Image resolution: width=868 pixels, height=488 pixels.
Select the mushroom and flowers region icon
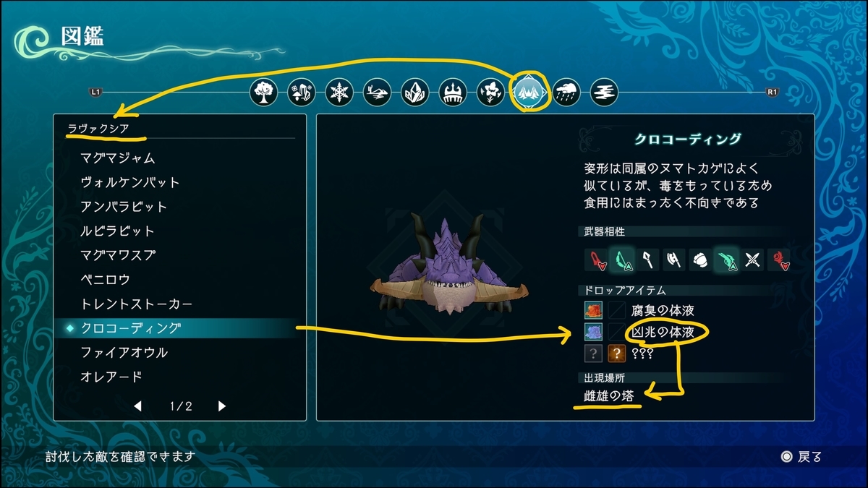tap(302, 93)
